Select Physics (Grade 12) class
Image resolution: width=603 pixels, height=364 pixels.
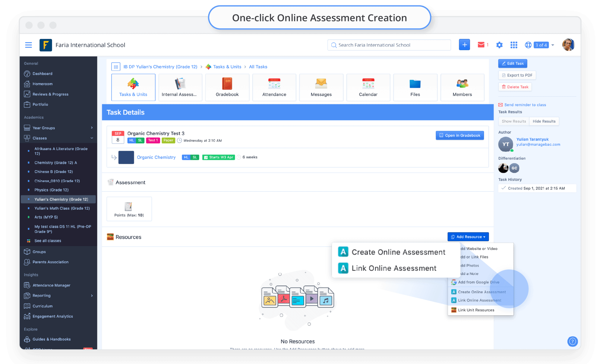(x=51, y=190)
